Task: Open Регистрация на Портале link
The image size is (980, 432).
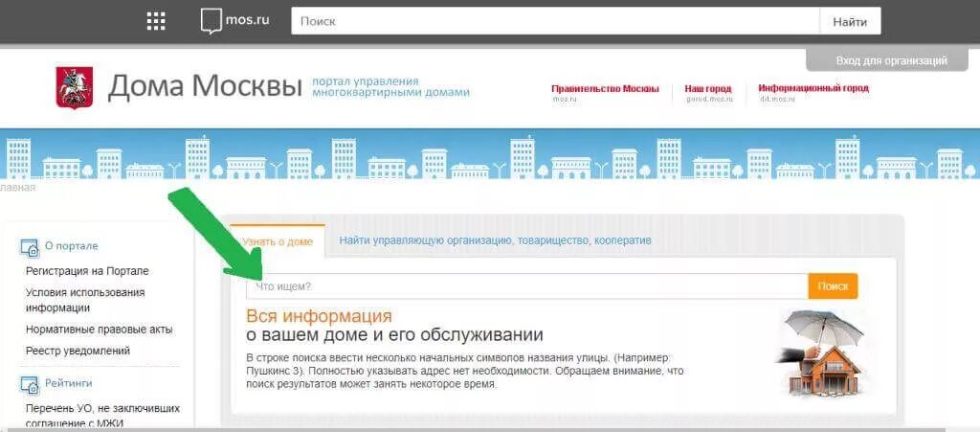Action: 87,271
